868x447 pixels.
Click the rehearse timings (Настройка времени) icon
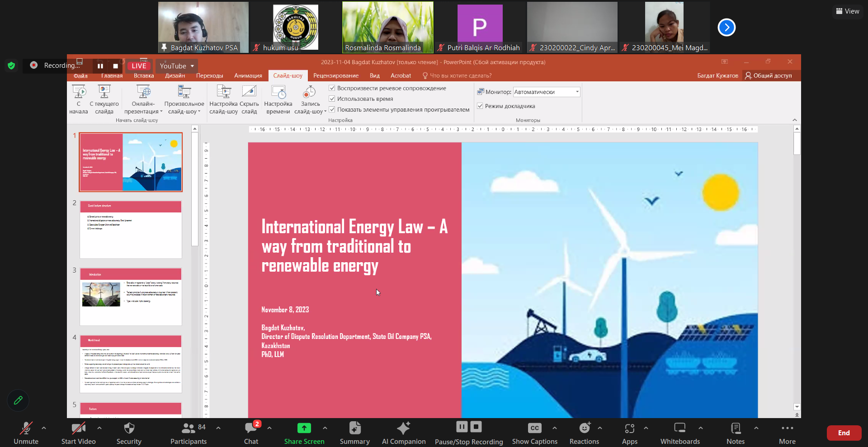(x=278, y=92)
